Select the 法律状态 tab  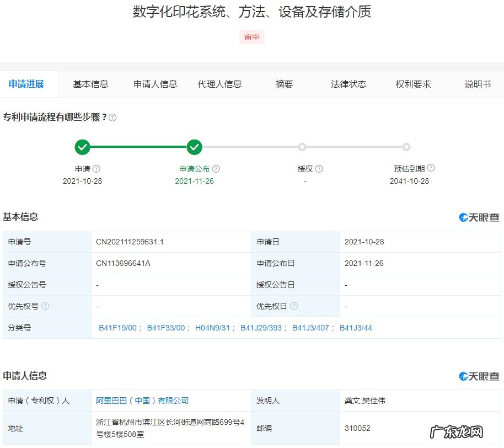(x=348, y=84)
